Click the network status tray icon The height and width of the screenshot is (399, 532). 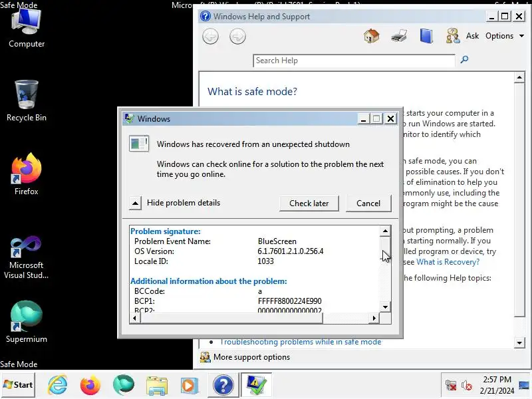tap(451, 386)
